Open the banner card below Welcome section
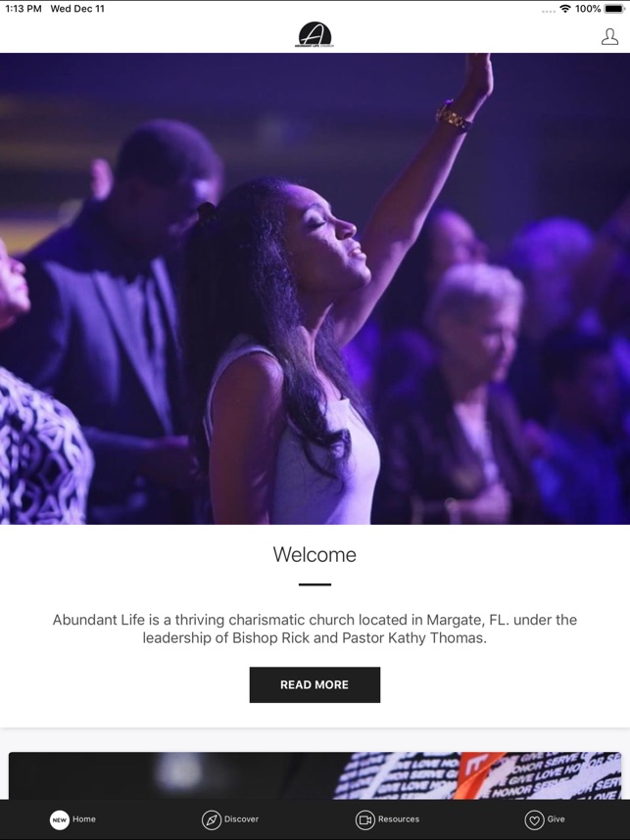Screen dimensions: 630x840 click(x=315, y=775)
